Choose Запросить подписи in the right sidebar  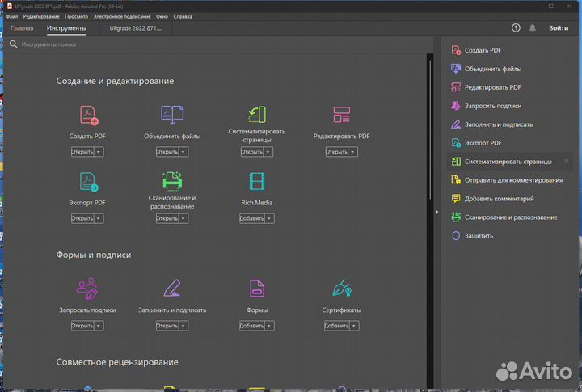487,106
